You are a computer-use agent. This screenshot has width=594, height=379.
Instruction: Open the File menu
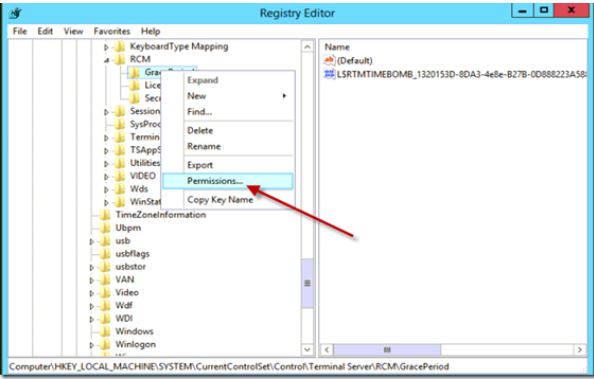click(x=20, y=31)
